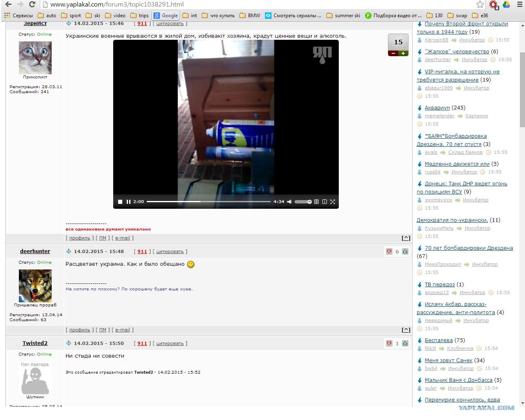The width and height of the screenshot is (525, 420).
Task: Open the Kerosin88 user link in sidebar
Action: pos(436,40)
